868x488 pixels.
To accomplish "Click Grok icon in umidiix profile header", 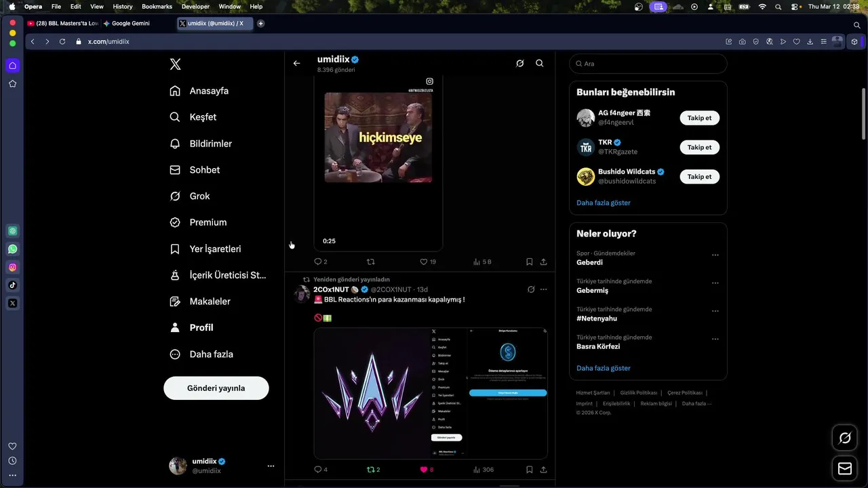I will coord(520,63).
